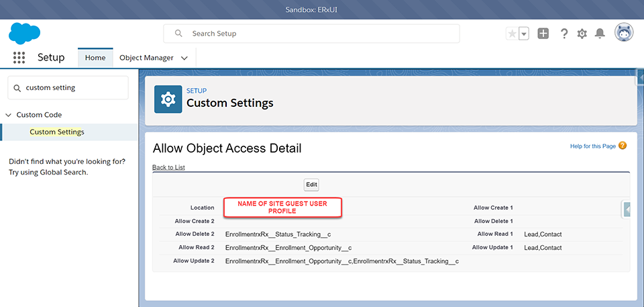Screen dimensions: 644x307
Task: Open the user profile avatar
Action: (624, 32)
